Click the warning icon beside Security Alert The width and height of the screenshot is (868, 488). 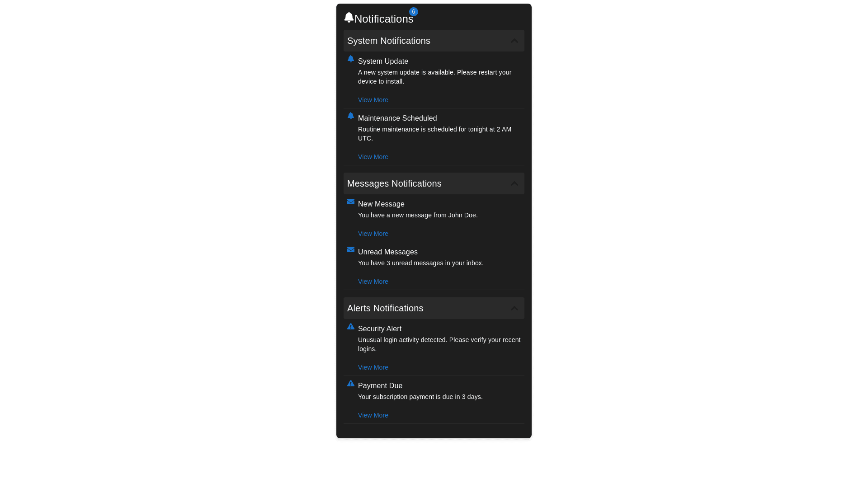point(350,326)
